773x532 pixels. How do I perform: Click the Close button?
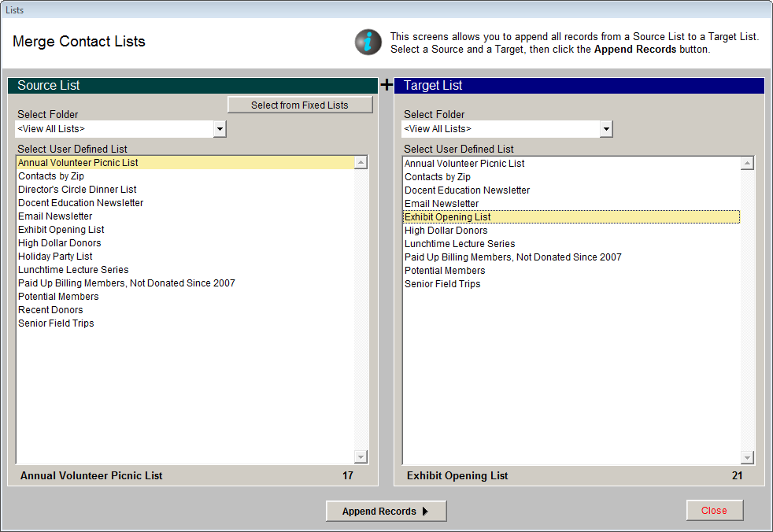(714, 510)
